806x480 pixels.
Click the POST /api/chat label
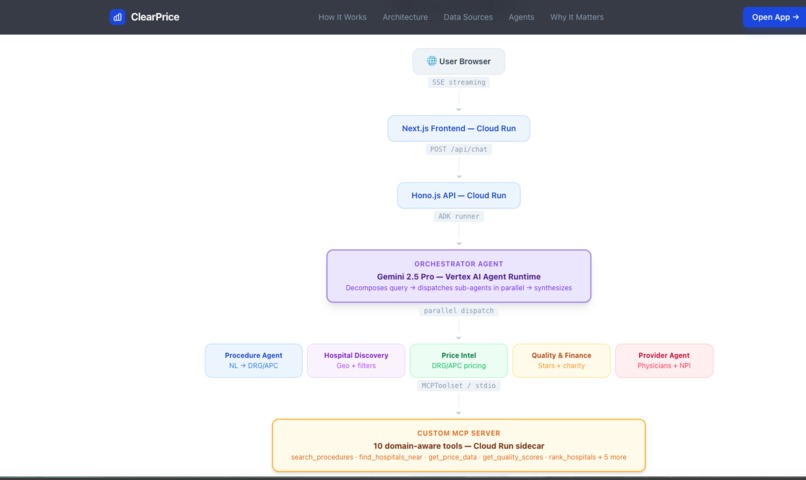(459, 149)
